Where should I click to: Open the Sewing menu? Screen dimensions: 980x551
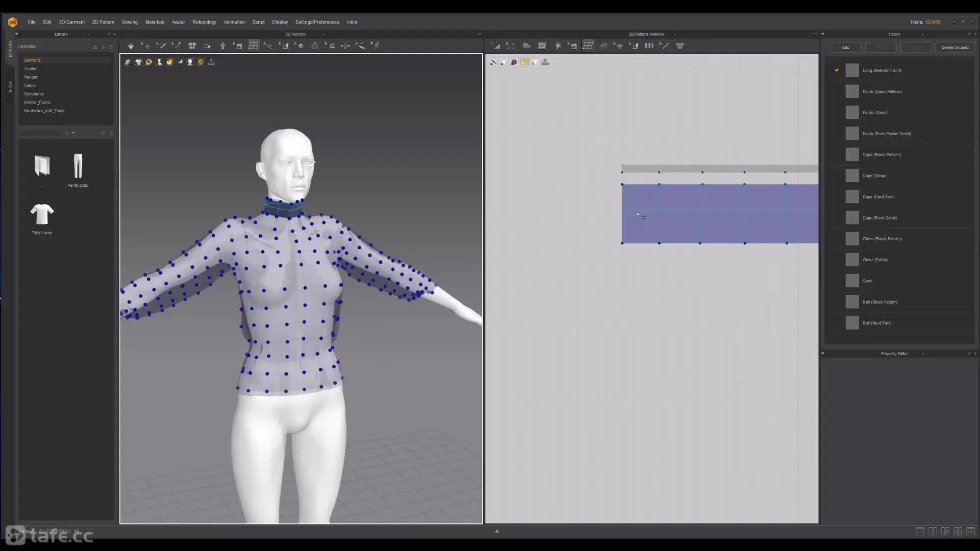pyautogui.click(x=130, y=22)
